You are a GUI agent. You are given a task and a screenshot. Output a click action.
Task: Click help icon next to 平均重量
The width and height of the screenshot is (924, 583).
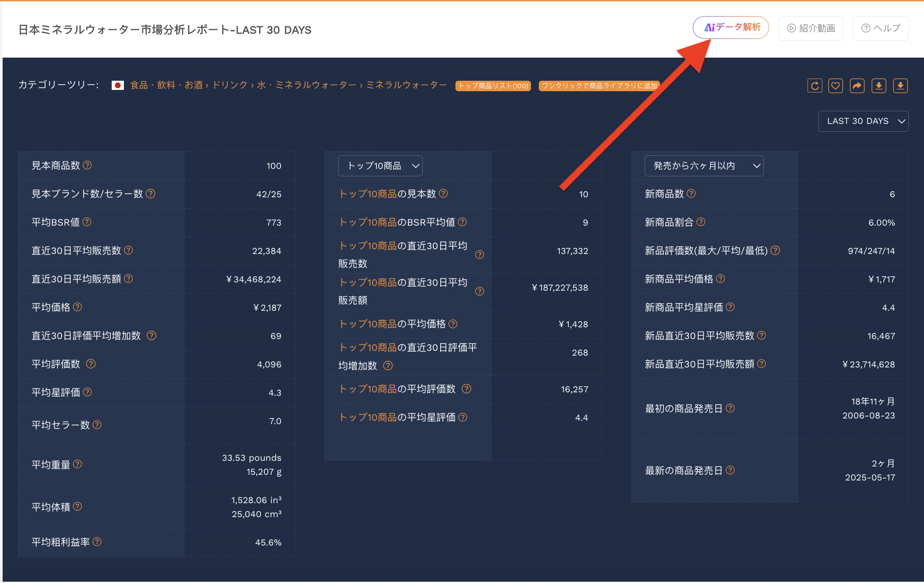[77, 464]
